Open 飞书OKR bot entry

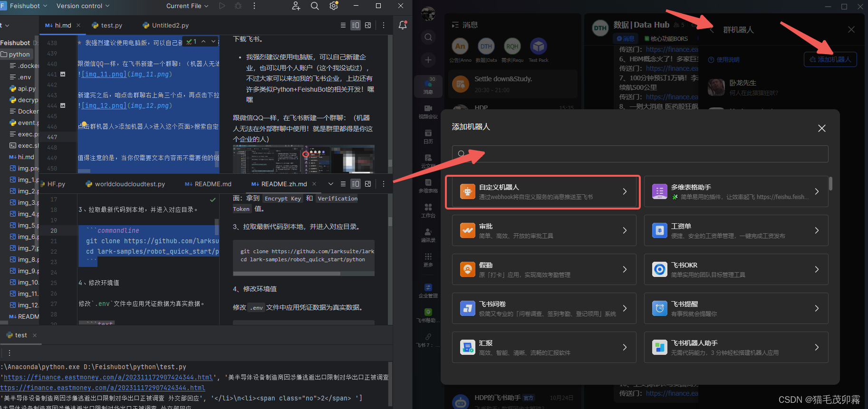736,269
